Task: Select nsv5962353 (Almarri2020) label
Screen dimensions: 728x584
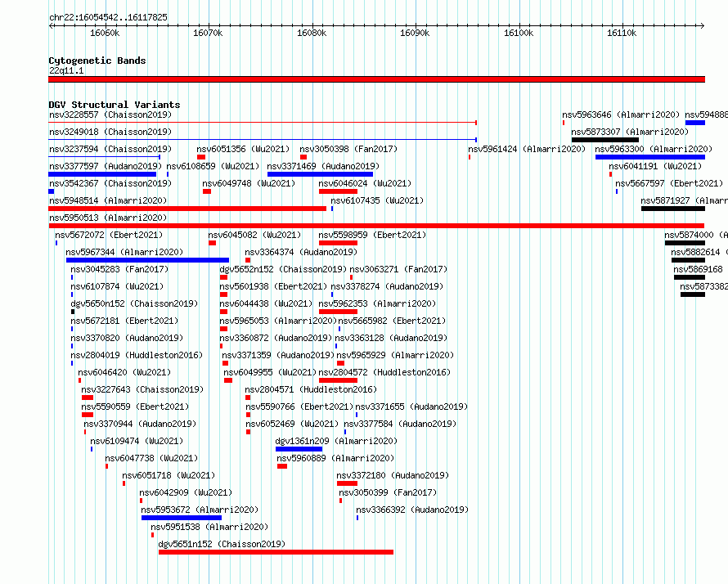Action: (x=377, y=303)
